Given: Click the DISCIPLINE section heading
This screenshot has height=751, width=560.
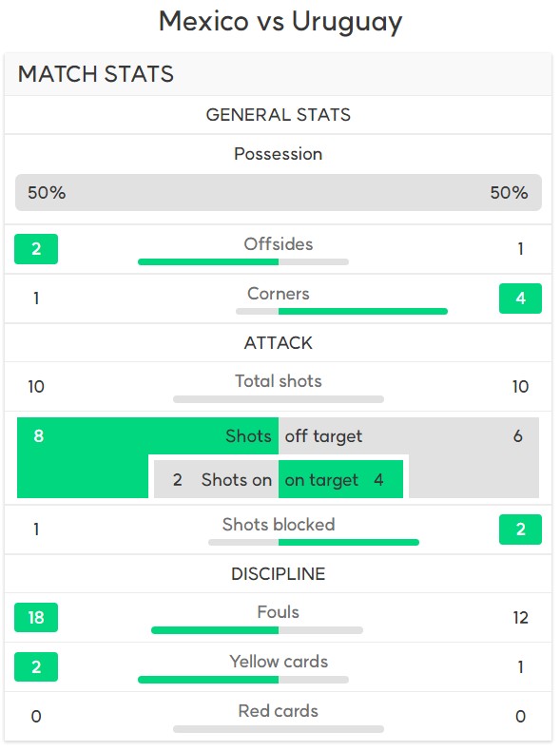Looking at the screenshot, I should point(279,574).
